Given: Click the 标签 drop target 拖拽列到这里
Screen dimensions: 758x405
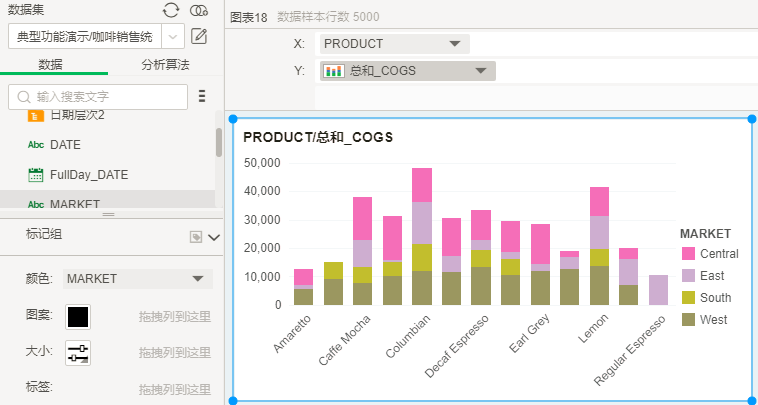Looking at the screenshot, I should pyautogui.click(x=175, y=389).
